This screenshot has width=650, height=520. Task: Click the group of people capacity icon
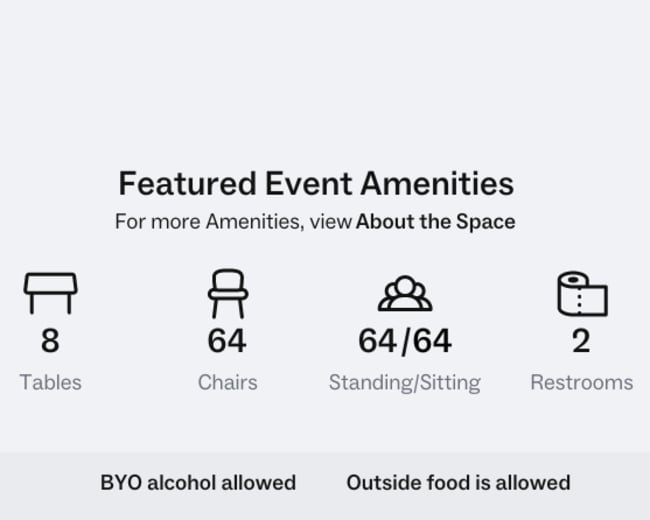click(x=405, y=293)
